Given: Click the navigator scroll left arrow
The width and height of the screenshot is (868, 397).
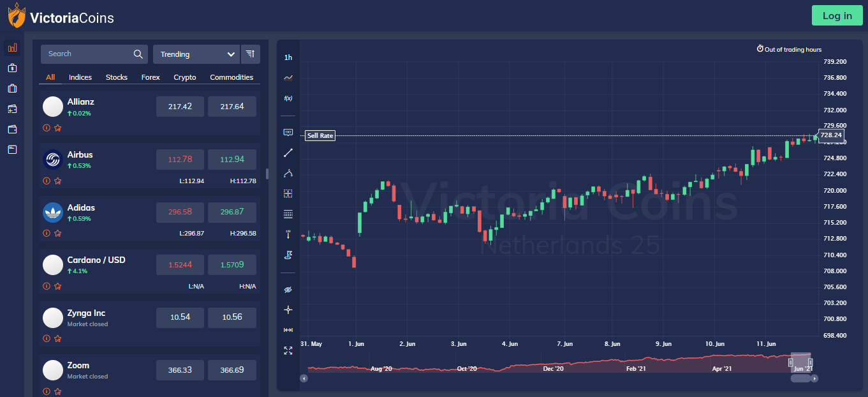Looking at the screenshot, I should click(304, 378).
